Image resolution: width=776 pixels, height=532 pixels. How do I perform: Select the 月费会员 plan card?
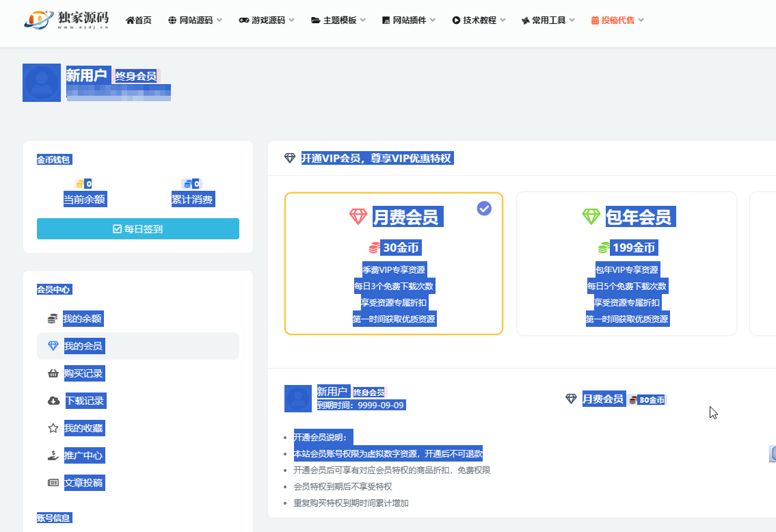[x=394, y=264]
